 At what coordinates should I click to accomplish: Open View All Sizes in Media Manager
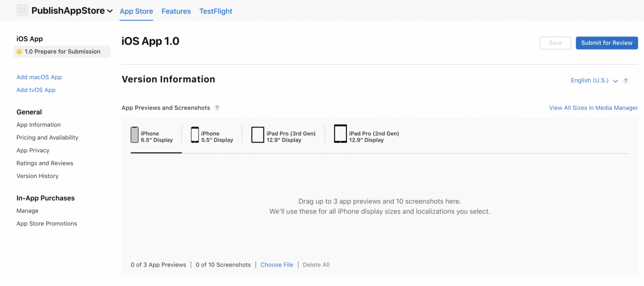pos(593,108)
